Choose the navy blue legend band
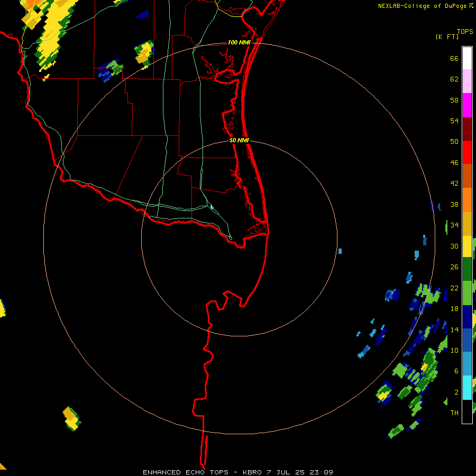 tap(467, 317)
